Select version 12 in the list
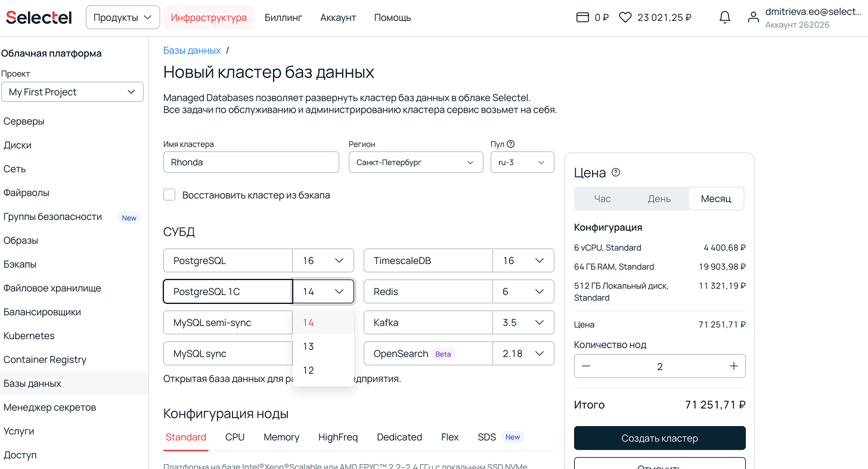 [323, 370]
